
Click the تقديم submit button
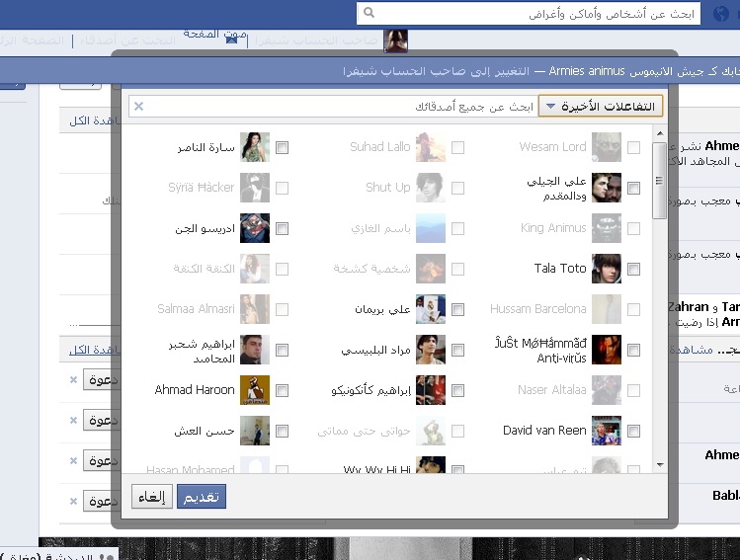click(202, 497)
